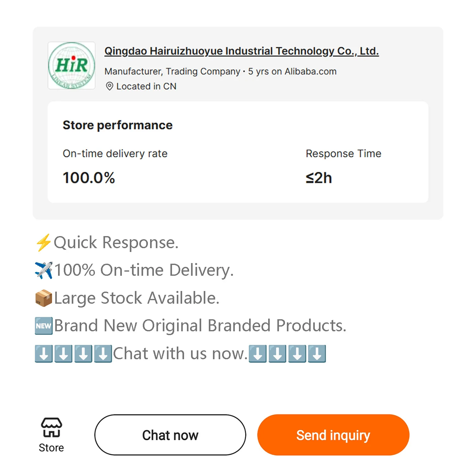
Task: Click last down arrow after Chat text
Action: 317,354
